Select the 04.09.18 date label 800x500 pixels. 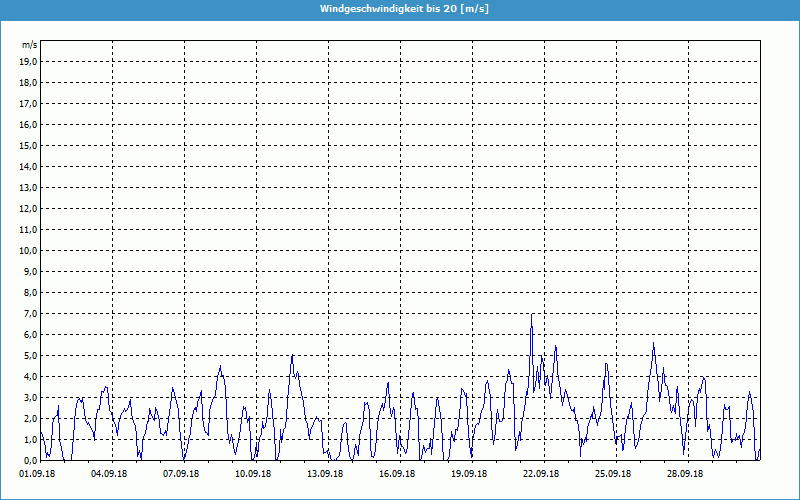[x=112, y=474]
